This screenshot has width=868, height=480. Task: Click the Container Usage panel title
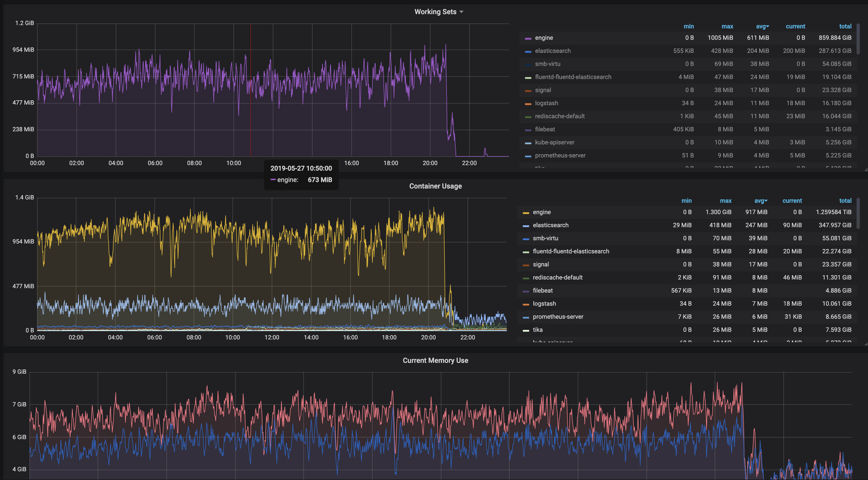[x=435, y=186]
